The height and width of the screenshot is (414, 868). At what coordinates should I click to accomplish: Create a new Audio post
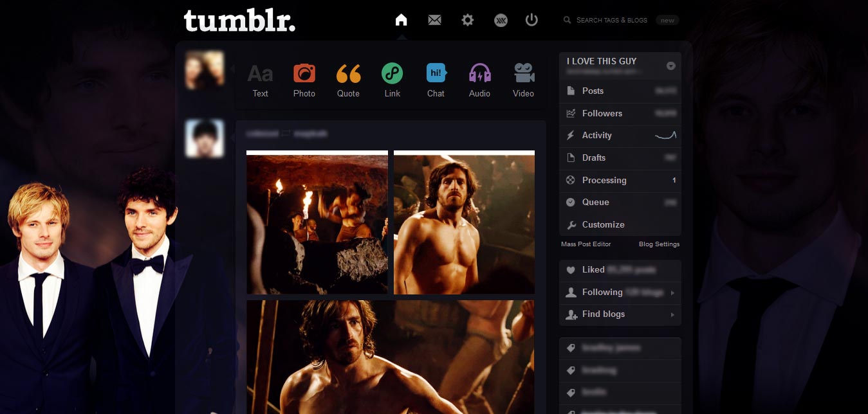click(479, 81)
